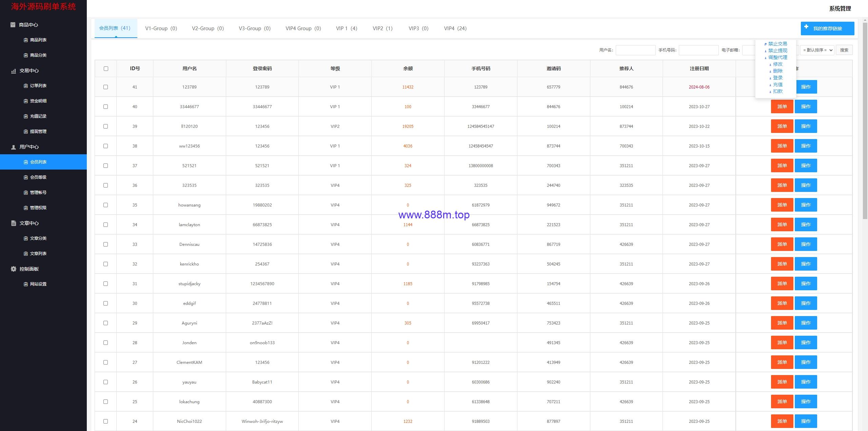Check the box for user 123789
Viewport: 868px width, 431px height.
[x=106, y=87]
